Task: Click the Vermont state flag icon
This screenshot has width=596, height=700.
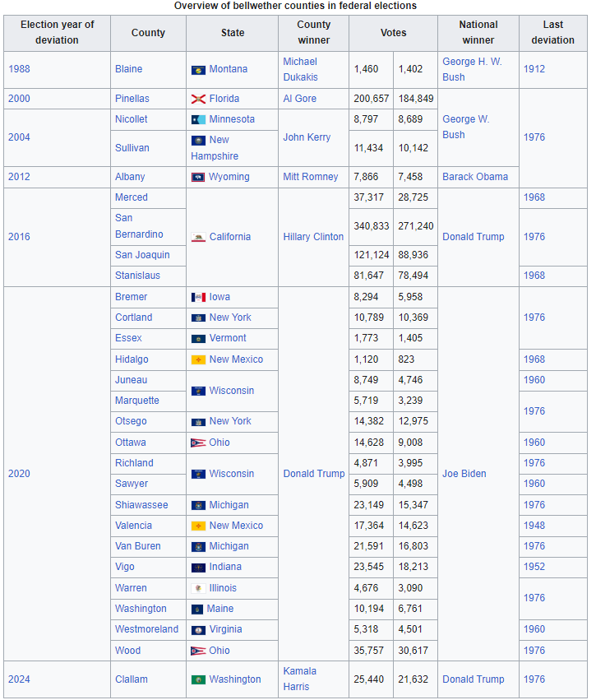Action: [198, 339]
